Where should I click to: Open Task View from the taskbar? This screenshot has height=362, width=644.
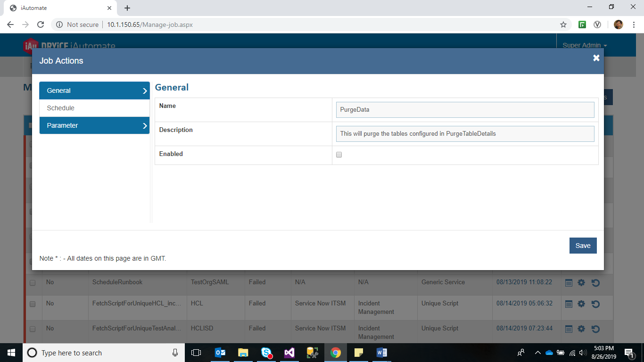(196, 353)
